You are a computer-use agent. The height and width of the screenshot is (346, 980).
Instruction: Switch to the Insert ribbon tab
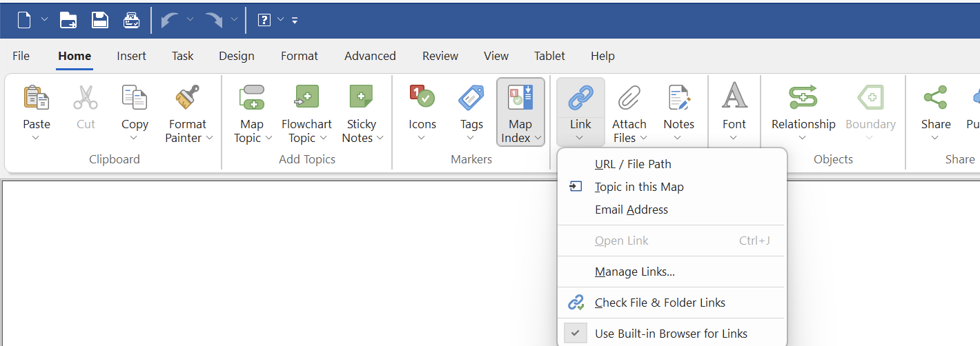[x=131, y=56]
